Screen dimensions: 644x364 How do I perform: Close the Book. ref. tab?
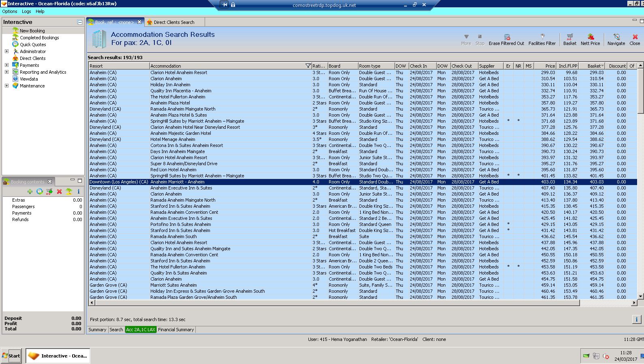tap(139, 22)
